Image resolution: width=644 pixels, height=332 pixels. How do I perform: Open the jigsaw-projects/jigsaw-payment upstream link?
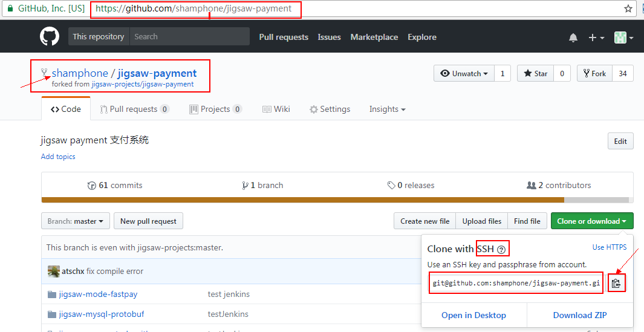tap(143, 84)
